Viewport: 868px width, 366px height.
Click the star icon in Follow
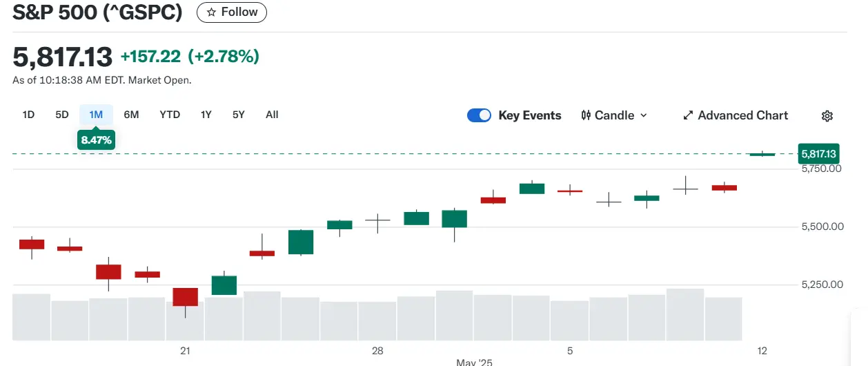pos(212,12)
